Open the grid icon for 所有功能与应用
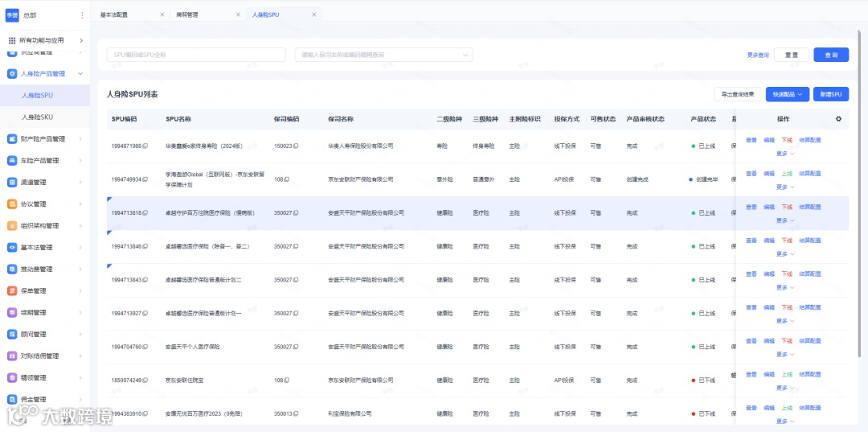This screenshot has width=868, height=432. (x=12, y=40)
